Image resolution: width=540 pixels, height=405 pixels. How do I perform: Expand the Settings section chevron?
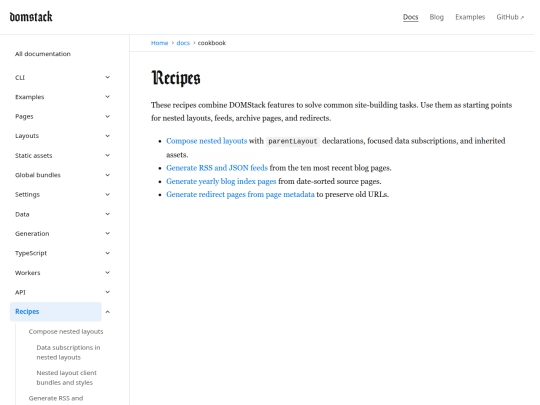[x=107, y=194]
